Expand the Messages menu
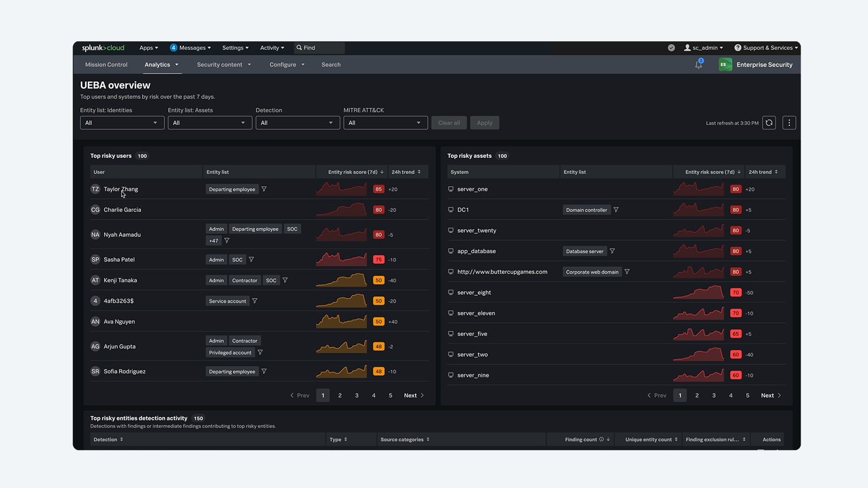This screenshot has height=488, width=868. pyautogui.click(x=190, y=48)
